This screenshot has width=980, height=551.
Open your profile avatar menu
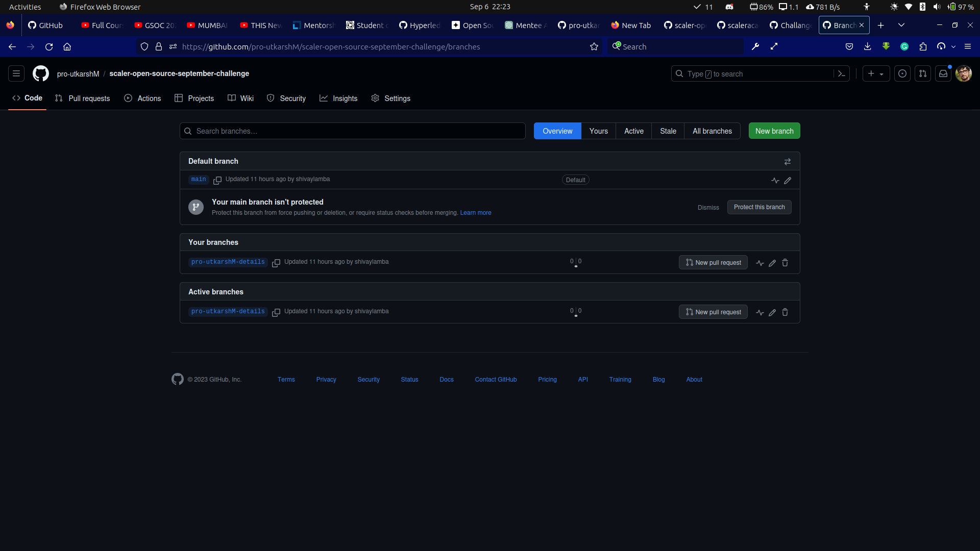964,73
